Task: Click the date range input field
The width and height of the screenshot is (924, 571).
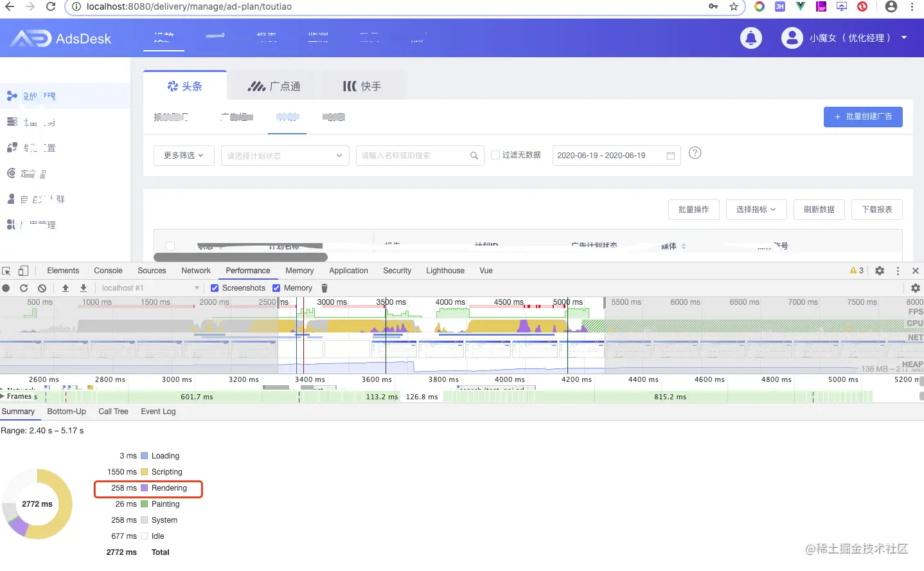Action: pos(616,156)
